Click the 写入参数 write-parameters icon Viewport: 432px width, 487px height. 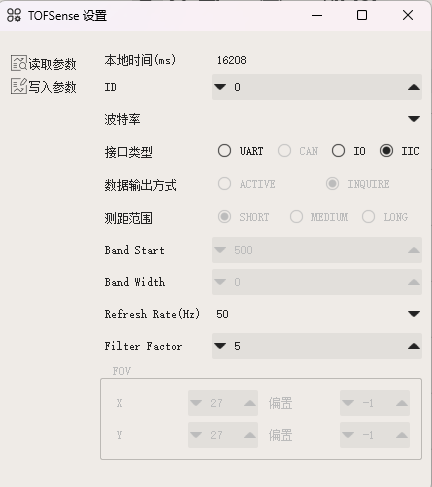(x=19, y=86)
